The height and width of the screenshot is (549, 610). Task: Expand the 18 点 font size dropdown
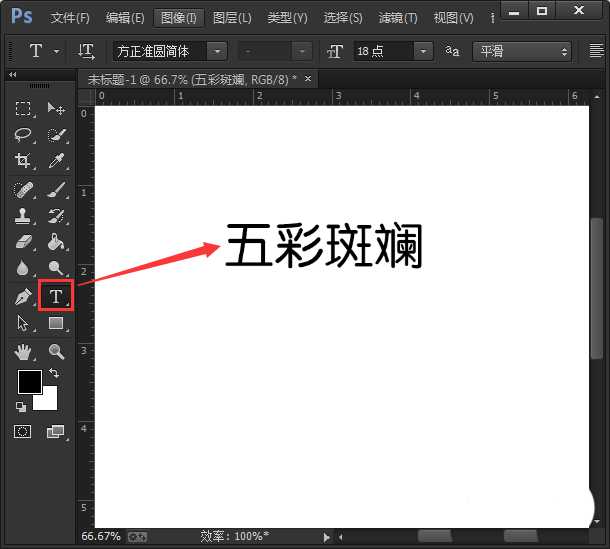click(424, 51)
